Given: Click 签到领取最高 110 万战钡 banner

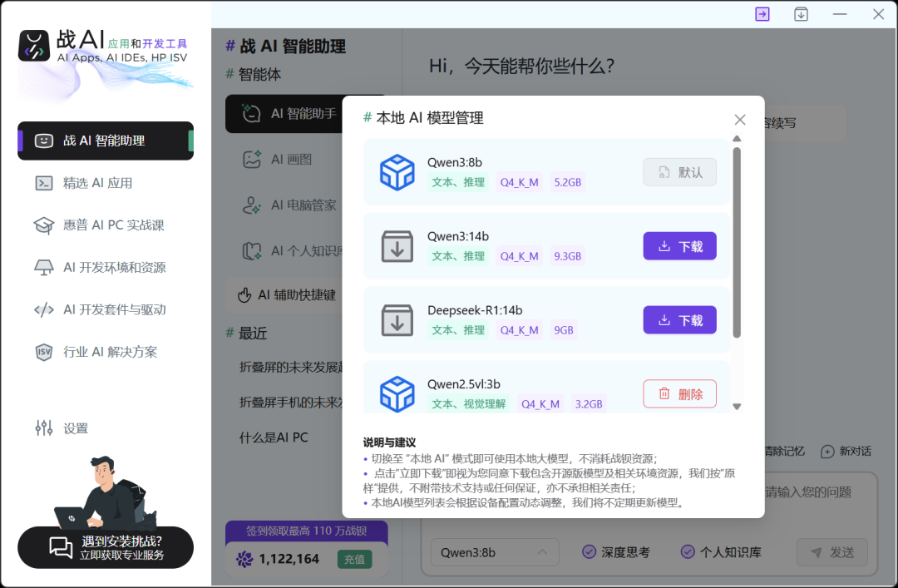Looking at the screenshot, I should pos(306,531).
